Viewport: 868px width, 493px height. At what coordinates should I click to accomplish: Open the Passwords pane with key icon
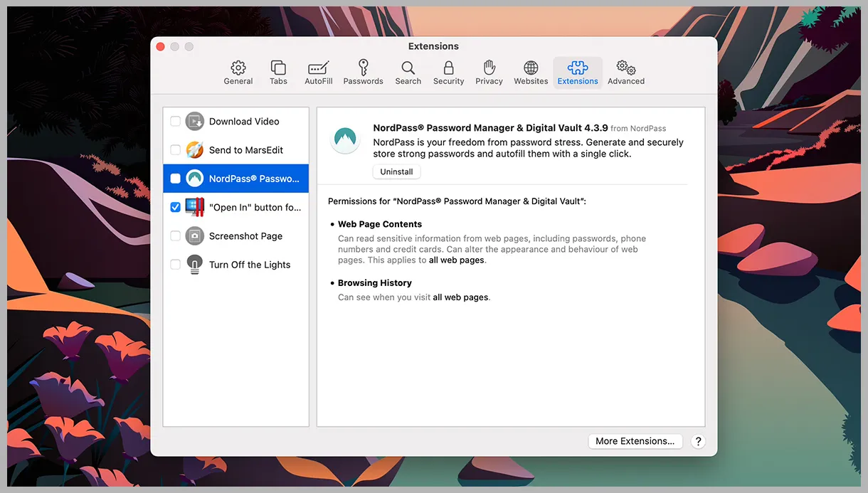tap(363, 73)
